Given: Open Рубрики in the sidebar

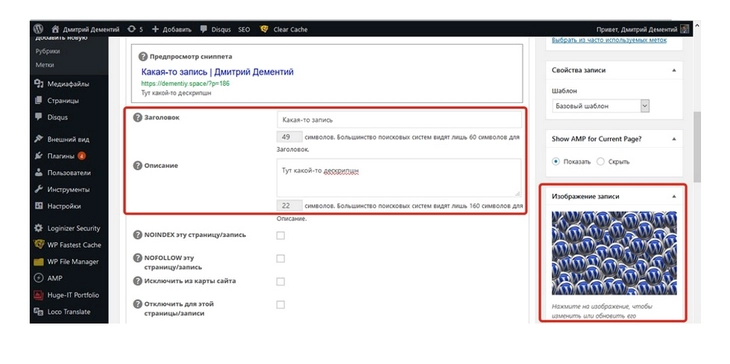Looking at the screenshot, I should point(47,51).
